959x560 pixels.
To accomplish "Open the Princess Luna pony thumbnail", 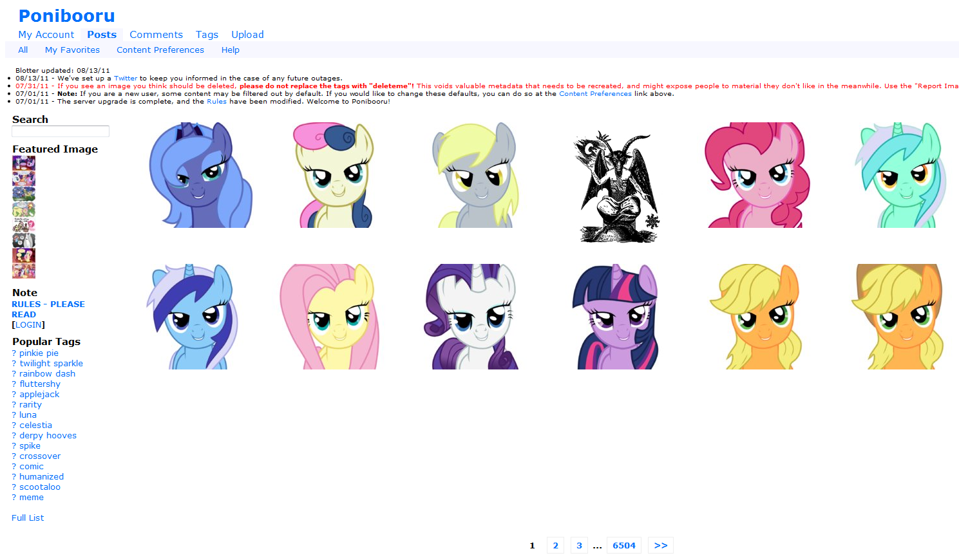I will [200, 175].
